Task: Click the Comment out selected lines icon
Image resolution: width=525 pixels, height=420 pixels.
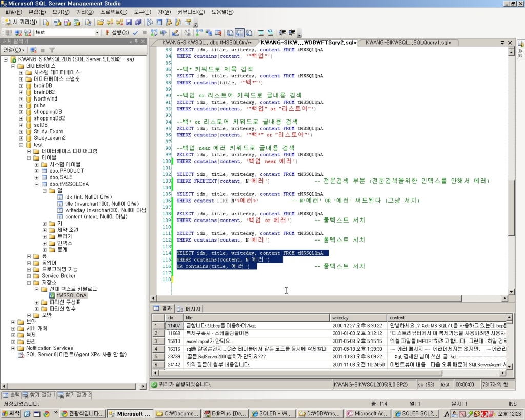Action: (261, 32)
